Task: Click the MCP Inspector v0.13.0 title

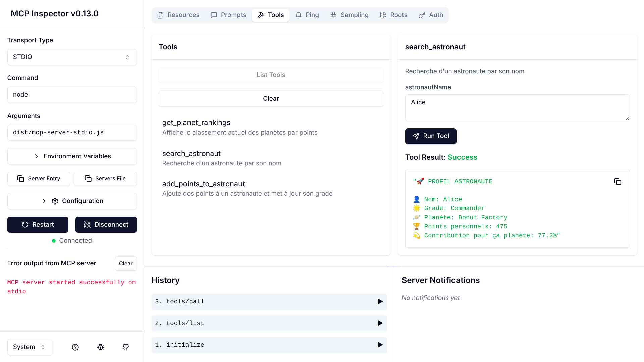Action: coord(55,14)
